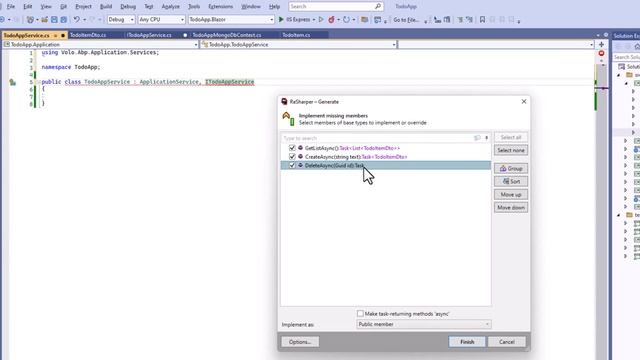The width and height of the screenshot is (640, 360).
Task: Switch to the ITodoAppService.cs tab
Action: click(149, 35)
